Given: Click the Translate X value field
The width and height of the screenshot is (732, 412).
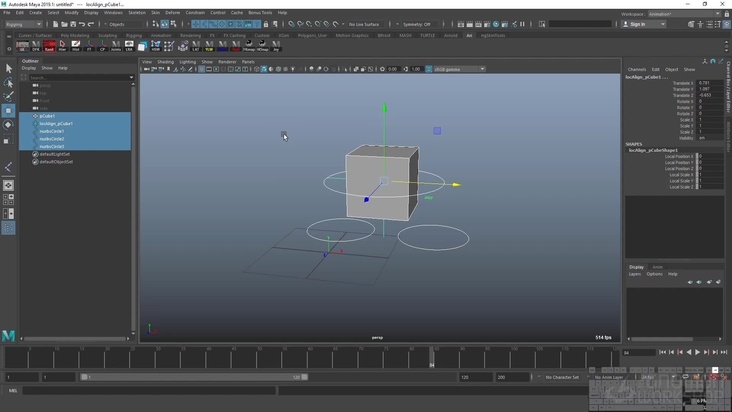Looking at the screenshot, I should coord(710,83).
